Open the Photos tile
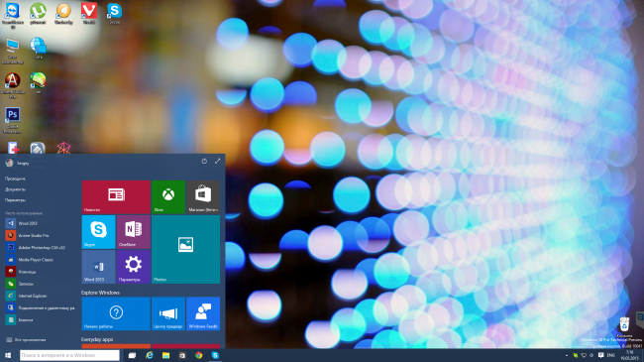This screenshot has height=362, width=644. (186, 249)
